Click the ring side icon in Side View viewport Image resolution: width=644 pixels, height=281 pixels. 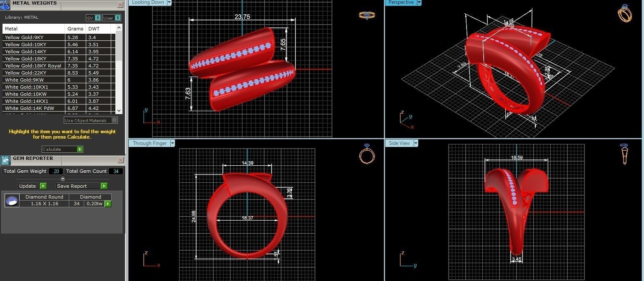pyautogui.click(x=624, y=154)
